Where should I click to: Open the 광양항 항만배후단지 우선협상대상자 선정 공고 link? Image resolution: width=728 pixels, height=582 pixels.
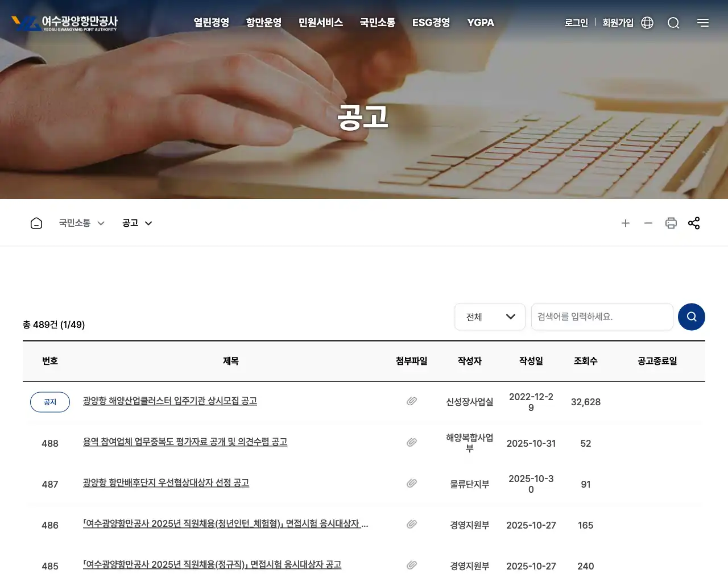pos(166,483)
